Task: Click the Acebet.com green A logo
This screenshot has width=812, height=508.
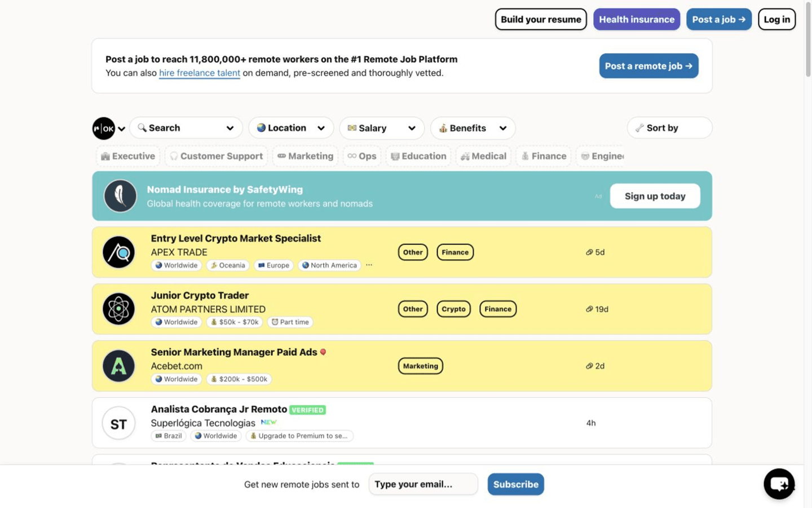Action: (118, 366)
